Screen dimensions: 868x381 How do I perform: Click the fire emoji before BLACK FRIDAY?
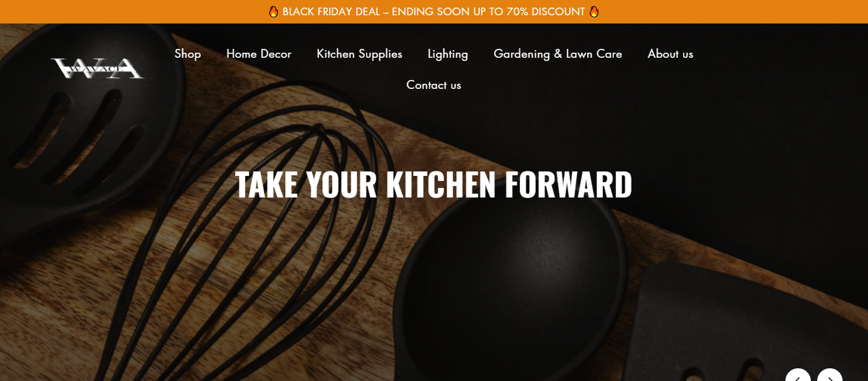(273, 11)
